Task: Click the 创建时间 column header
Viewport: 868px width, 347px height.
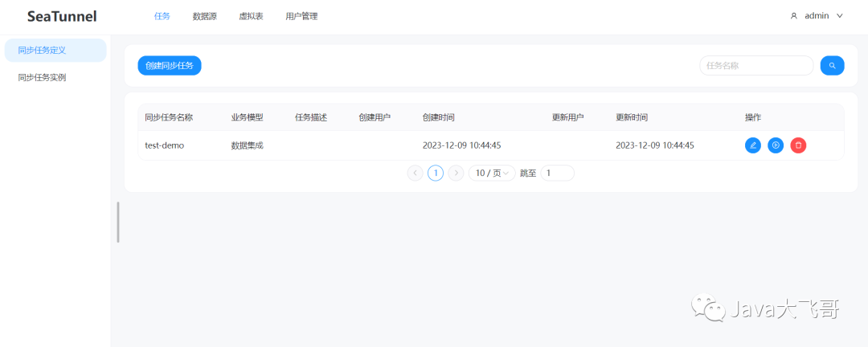Action: tap(439, 117)
